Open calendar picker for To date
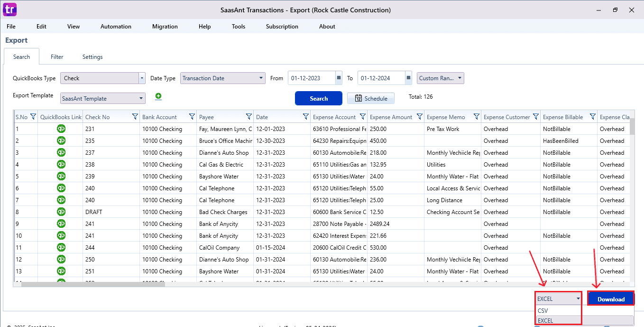 pyautogui.click(x=408, y=78)
